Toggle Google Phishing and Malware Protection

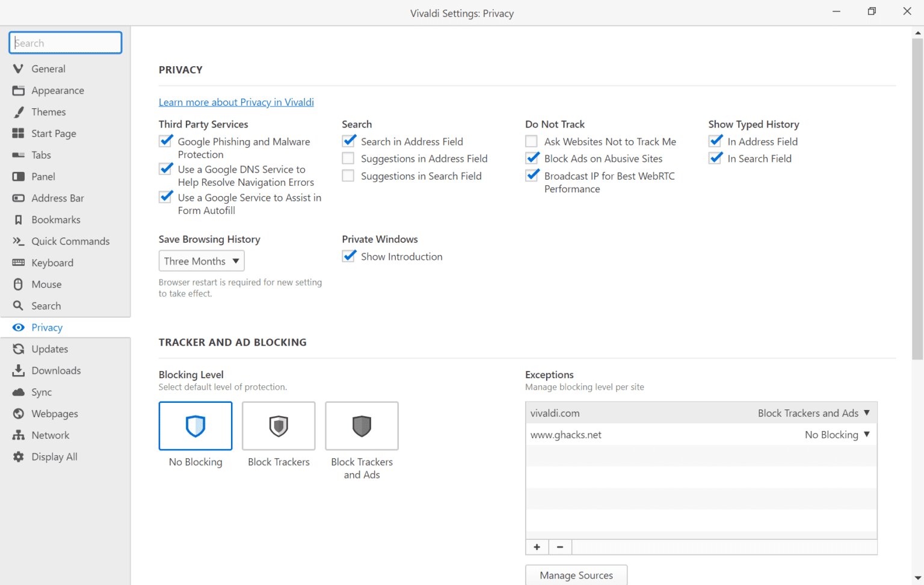(x=166, y=141)
